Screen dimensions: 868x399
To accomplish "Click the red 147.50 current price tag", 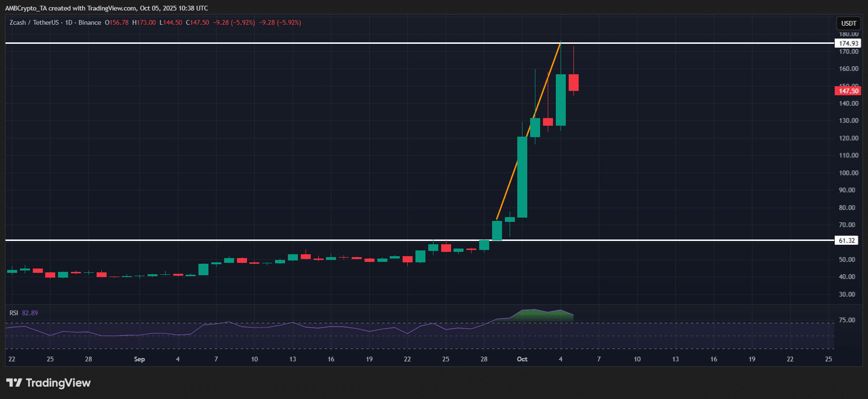I will click(x=848, y=91).
